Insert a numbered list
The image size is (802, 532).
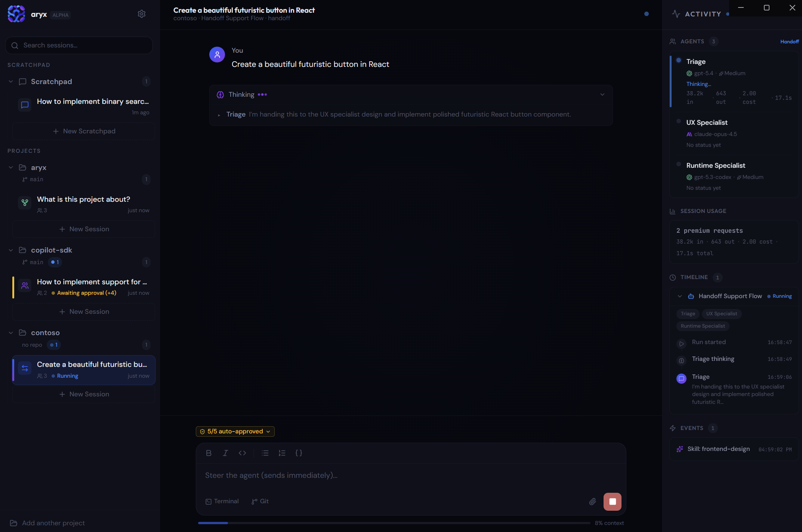coord(282,453)
